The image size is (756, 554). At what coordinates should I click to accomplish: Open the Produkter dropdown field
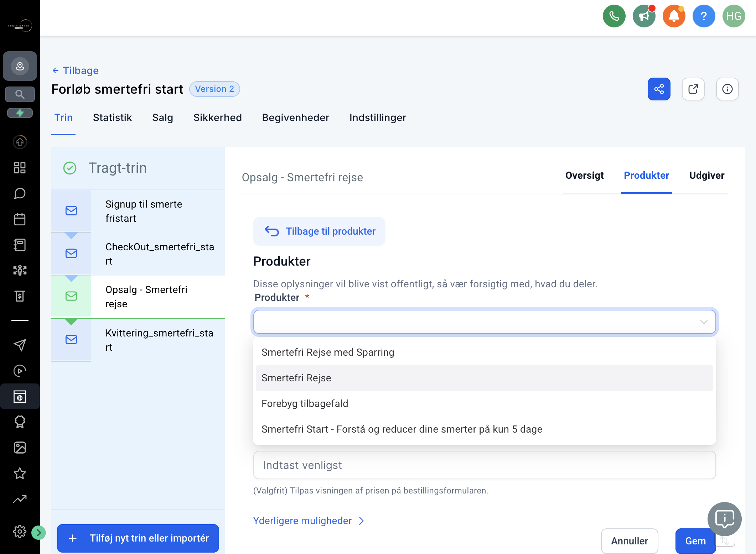[485, 322]
